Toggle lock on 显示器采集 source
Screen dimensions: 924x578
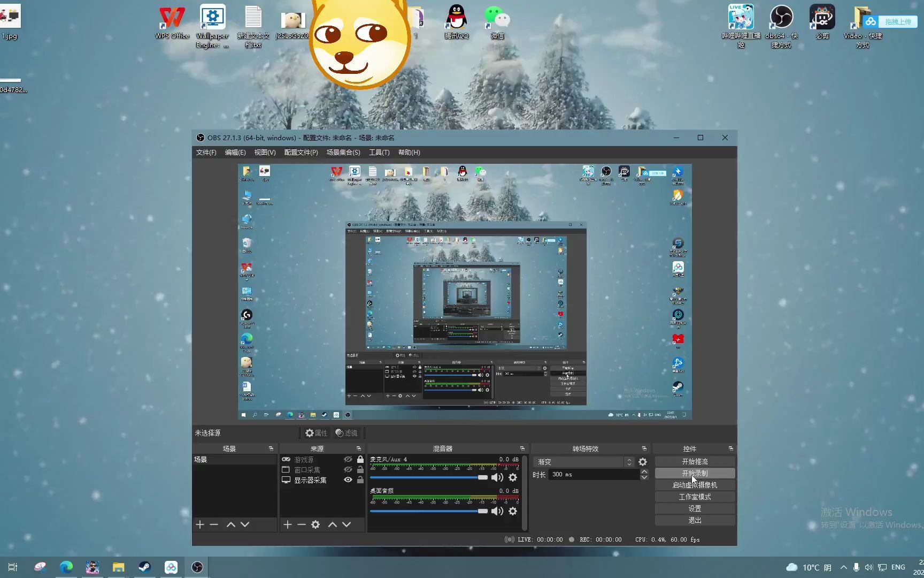360,480
